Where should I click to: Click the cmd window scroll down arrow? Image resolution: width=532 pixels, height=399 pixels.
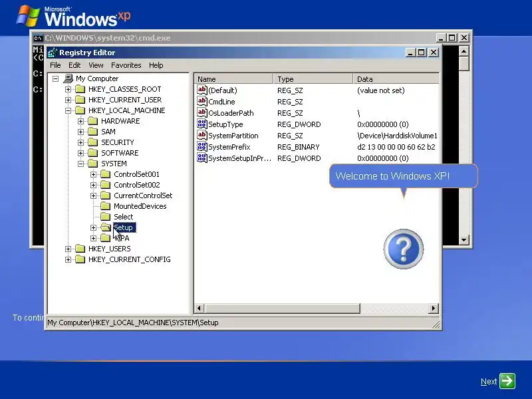(464, 240)
